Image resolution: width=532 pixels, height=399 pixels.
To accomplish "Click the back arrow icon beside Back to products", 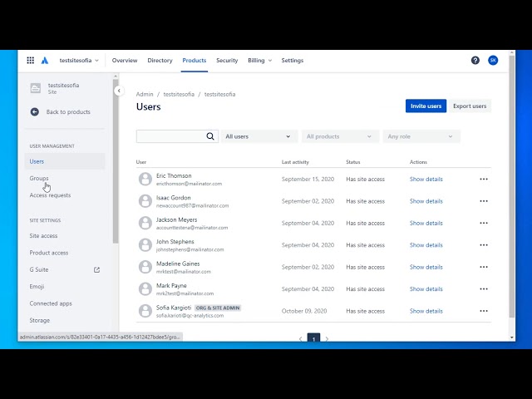I will pos(35,112).
